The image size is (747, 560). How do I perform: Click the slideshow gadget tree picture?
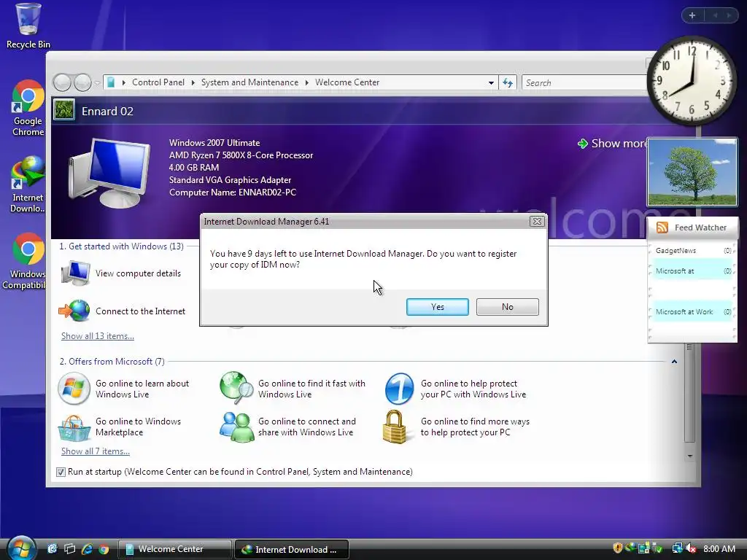pos(692,172)
